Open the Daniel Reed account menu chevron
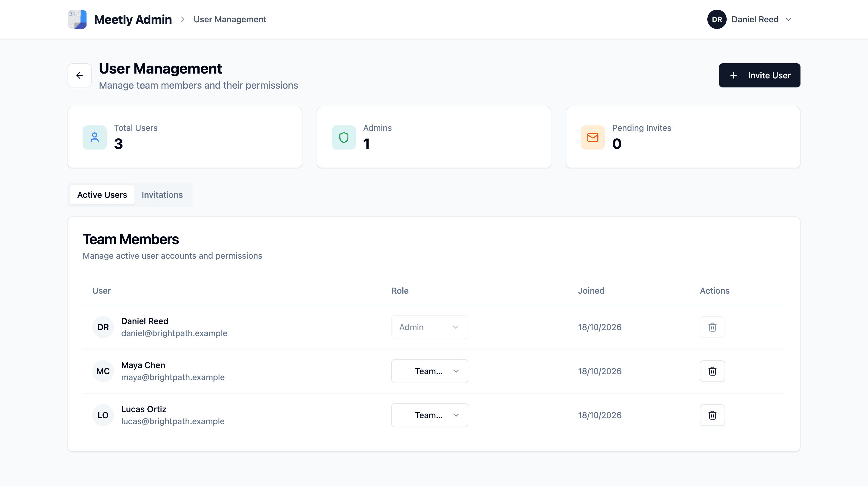This screenshot has height=486, width=868. pos(788,19)
